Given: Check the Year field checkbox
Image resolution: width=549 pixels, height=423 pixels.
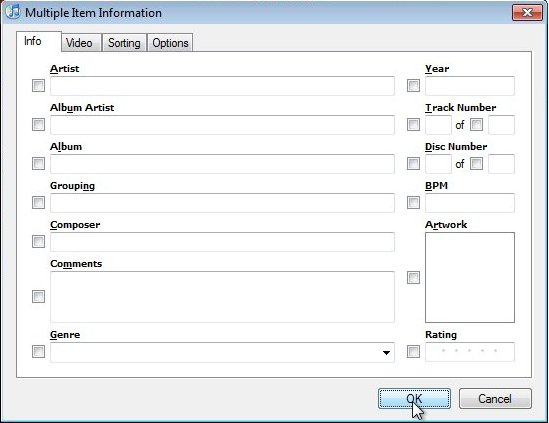Looking at the screenshot, I should [414, 85].
